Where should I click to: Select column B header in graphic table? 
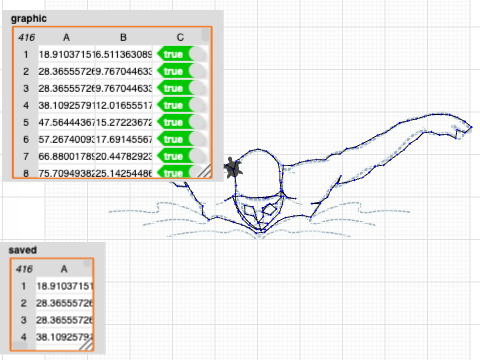(123, 37)
